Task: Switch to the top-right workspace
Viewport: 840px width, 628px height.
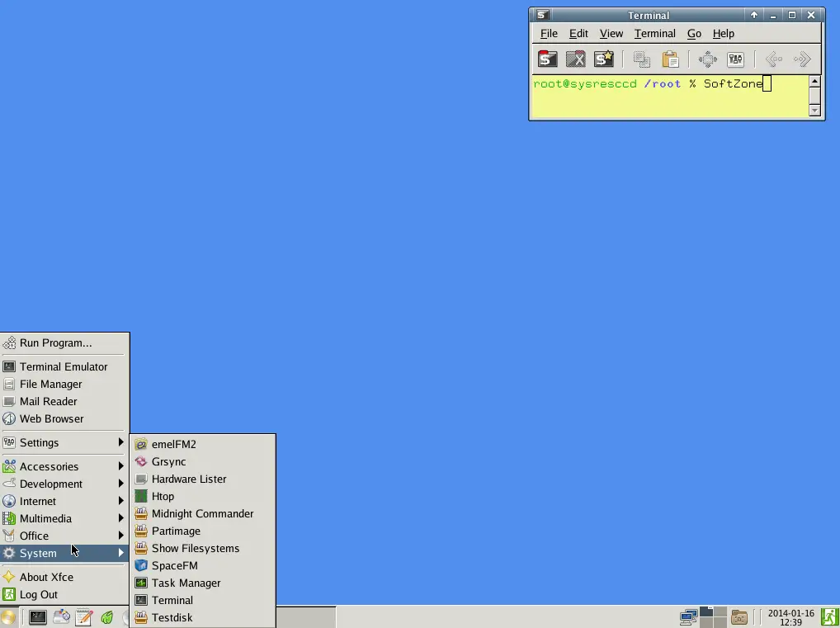Action: click(x=720, y=612)
